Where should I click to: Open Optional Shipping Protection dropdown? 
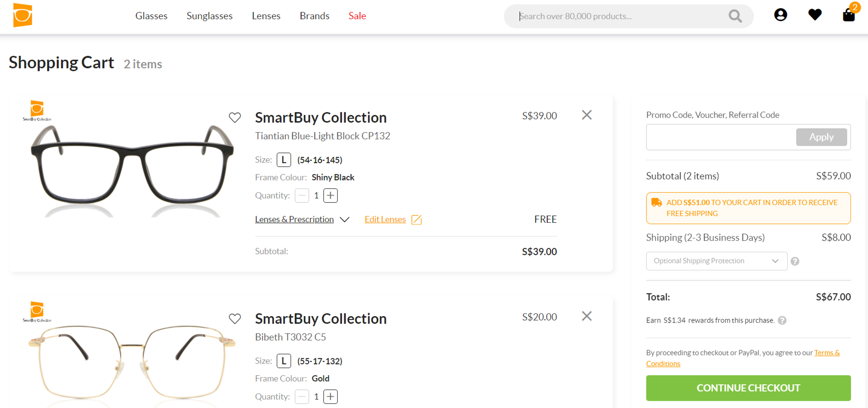click(x=717, y=261)
